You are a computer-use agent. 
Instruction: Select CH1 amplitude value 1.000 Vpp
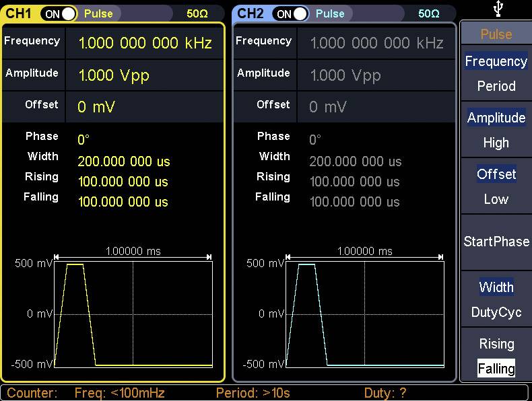pyautogui.click(x=114, y=75)
